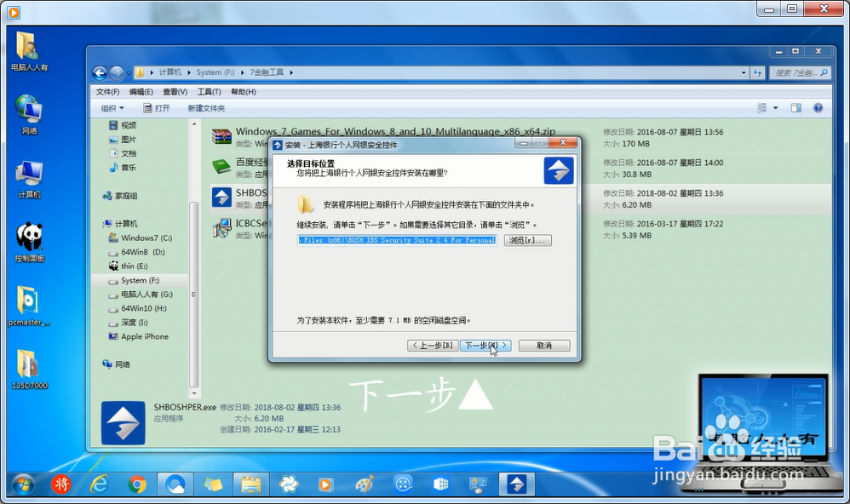Viewport: 850px width, 504px height.
Task: Open Internet Explorer from the taskbar
Action: click(99, 484)
